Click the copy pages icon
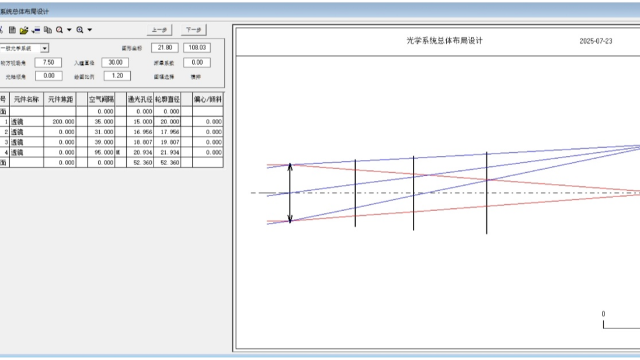Image resolution: width=640 pixels, height=360 pixels. (48, 30)
